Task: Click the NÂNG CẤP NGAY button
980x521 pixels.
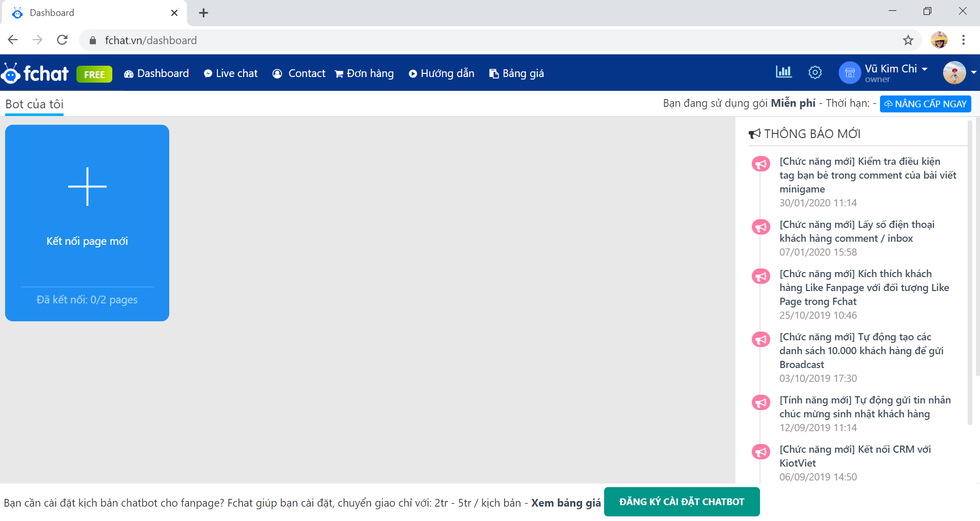Action: 925,104
